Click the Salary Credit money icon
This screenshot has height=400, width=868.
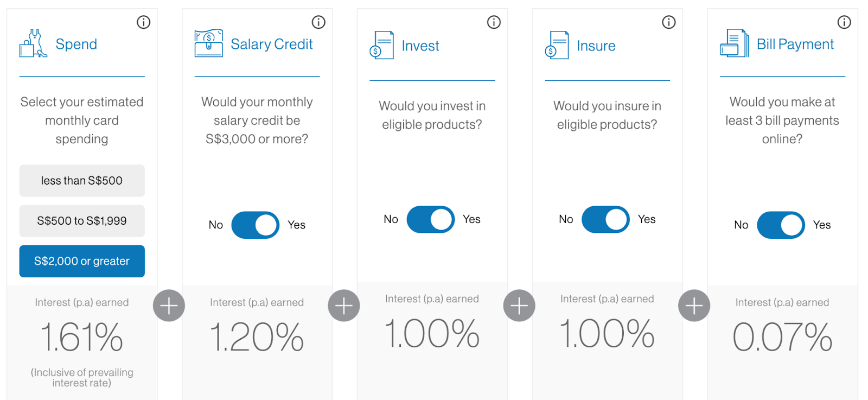click(209, 43)
